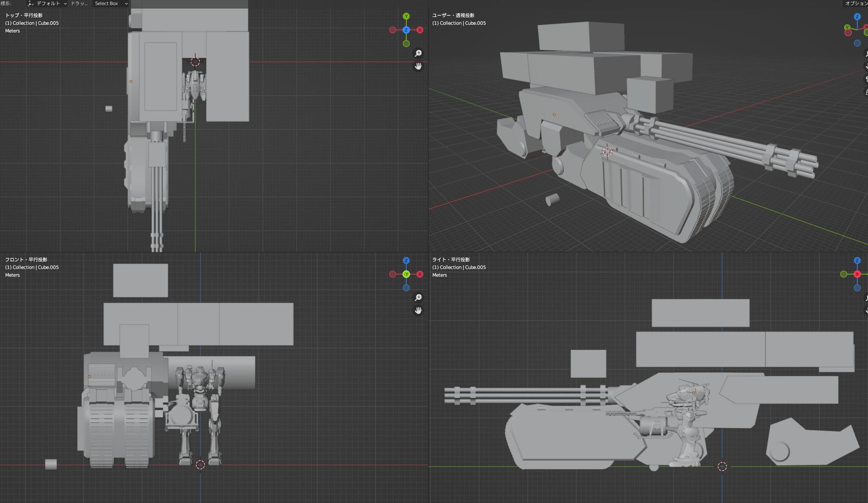This screenshot has height=503, width=868.
Task: Click negative Y green circle in right view gizmo
Action: pyautogui.click(x=844, y=274)
